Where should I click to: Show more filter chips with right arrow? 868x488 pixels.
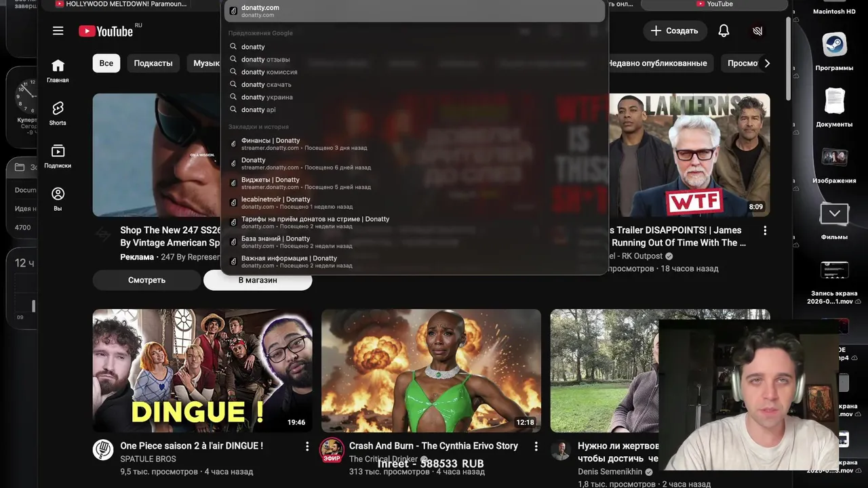pos(767,63)
